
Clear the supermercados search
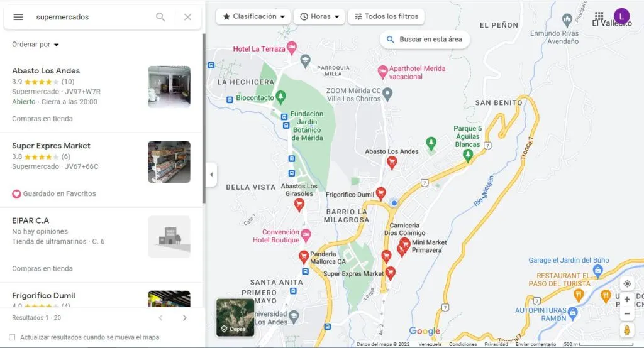187,17
